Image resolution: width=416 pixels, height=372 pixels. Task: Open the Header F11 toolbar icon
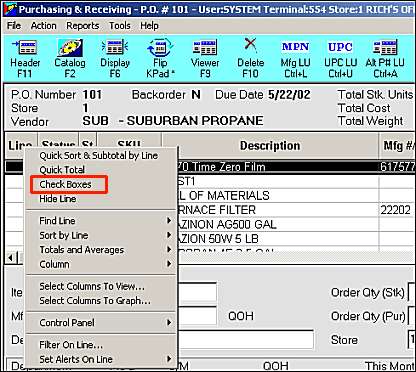tap(25, 58)
